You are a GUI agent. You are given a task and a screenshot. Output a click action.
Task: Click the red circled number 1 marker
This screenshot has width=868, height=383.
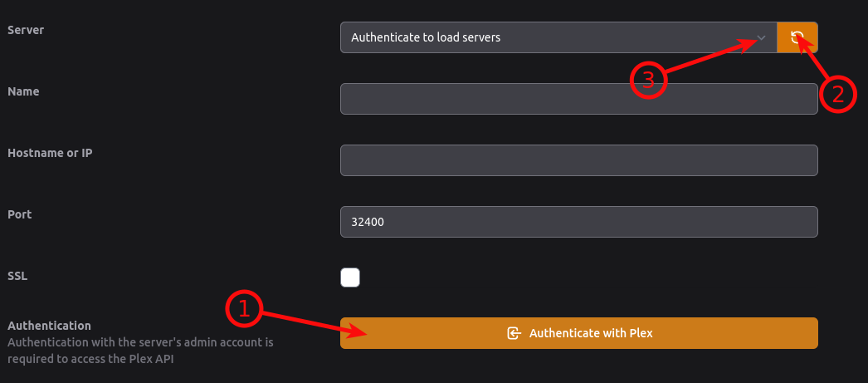click(244, 309)
